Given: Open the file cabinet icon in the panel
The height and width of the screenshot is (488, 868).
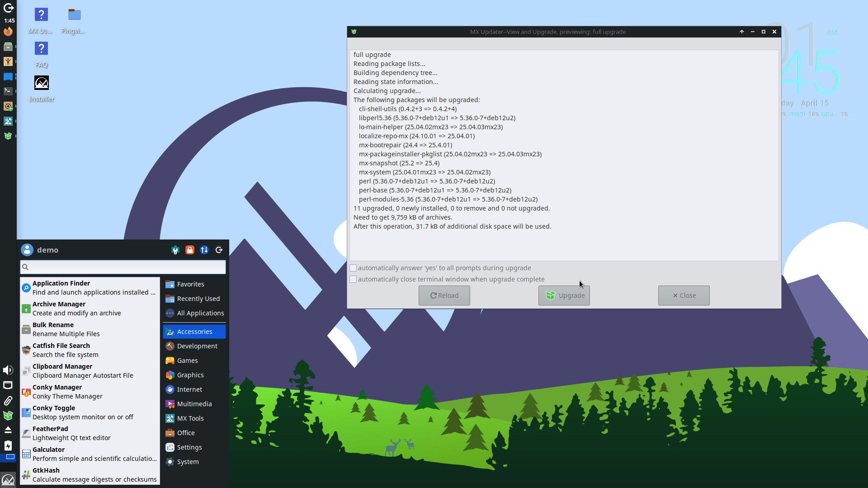Looking at the screenshot, I should pyautogui.click(x=8, y=47).
